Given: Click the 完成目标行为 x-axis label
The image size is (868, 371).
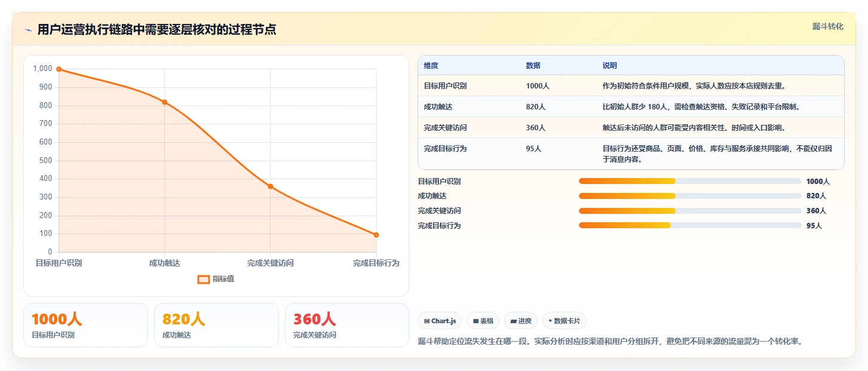Looking at the screenshot, I should point(376,263).
